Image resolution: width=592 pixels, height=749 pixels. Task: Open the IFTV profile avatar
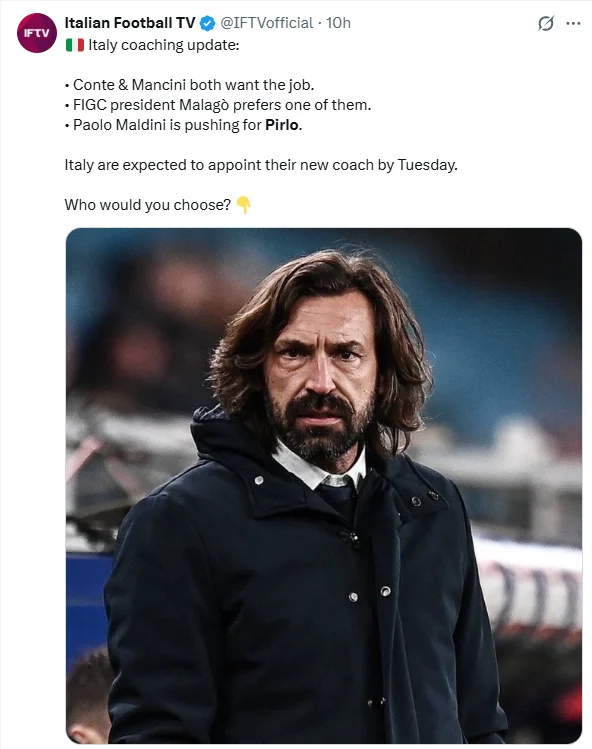37,33
